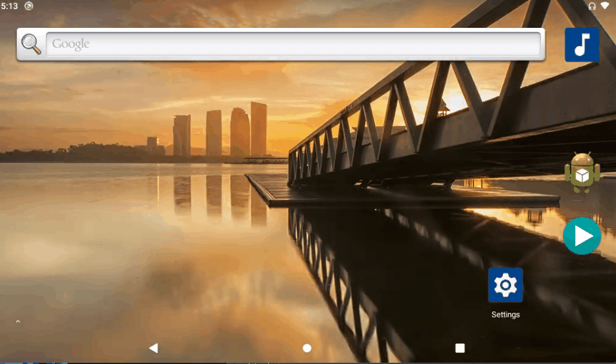
Task: Open Recents with the square button
Action: click(x=460, y=348)
